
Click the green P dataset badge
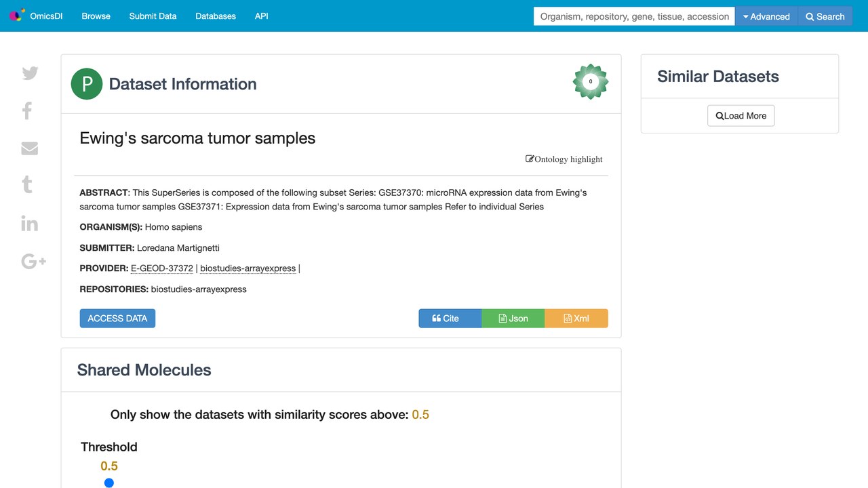pos(87,84)
